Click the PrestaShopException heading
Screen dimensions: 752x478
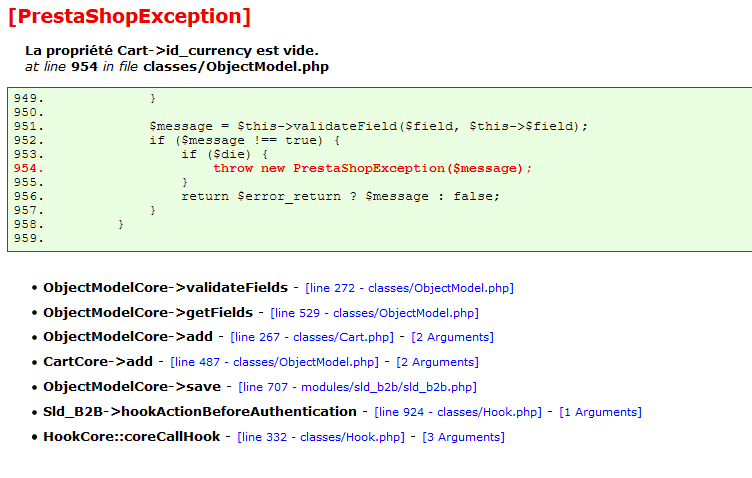(129, 16)
